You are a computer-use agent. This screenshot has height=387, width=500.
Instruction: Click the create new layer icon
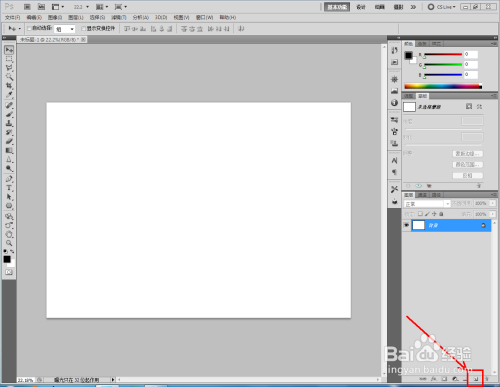pyautogui.click(x=476, y=379)
